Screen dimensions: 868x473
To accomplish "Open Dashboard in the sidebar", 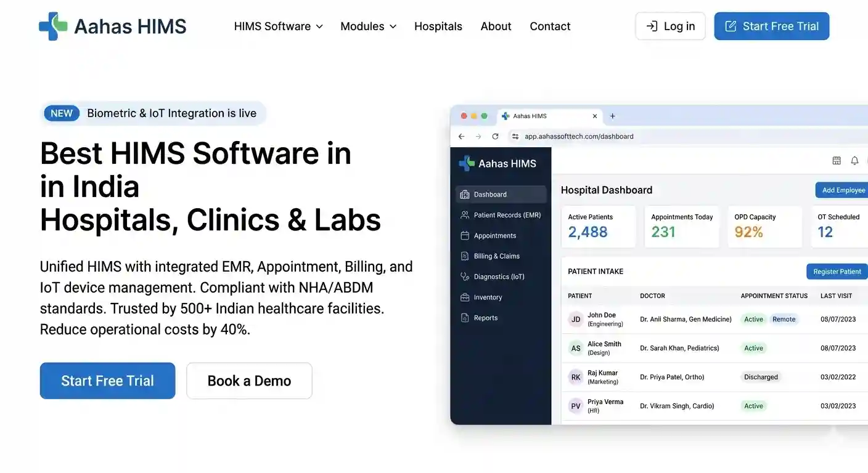I will [x=501, y=195].
